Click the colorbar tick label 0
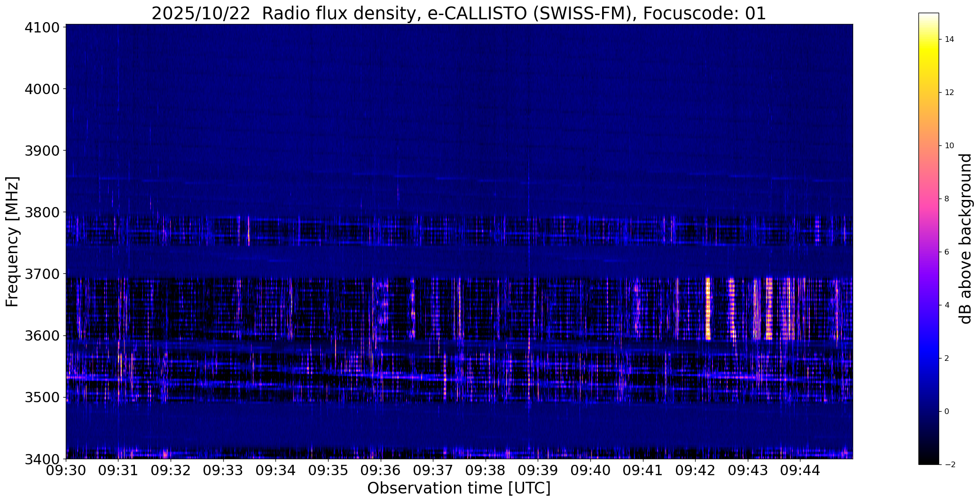Image resolution: width=980 pixels, height=502 pixels. point(947,411)
